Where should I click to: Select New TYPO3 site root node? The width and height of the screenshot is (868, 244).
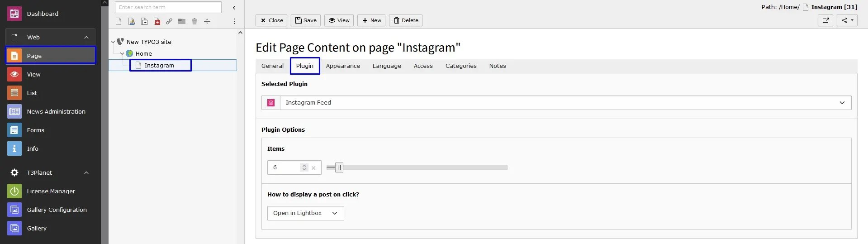tap(149, 42)
